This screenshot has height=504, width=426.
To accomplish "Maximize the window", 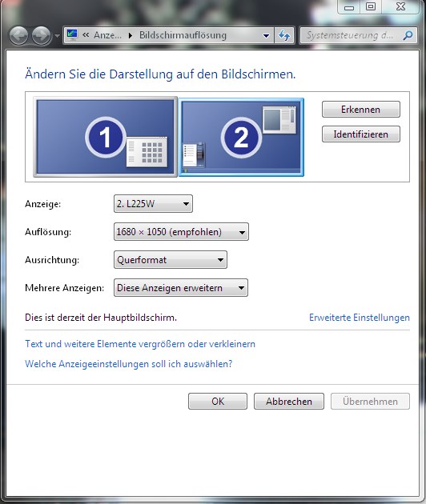I will [x=371, y=6].
